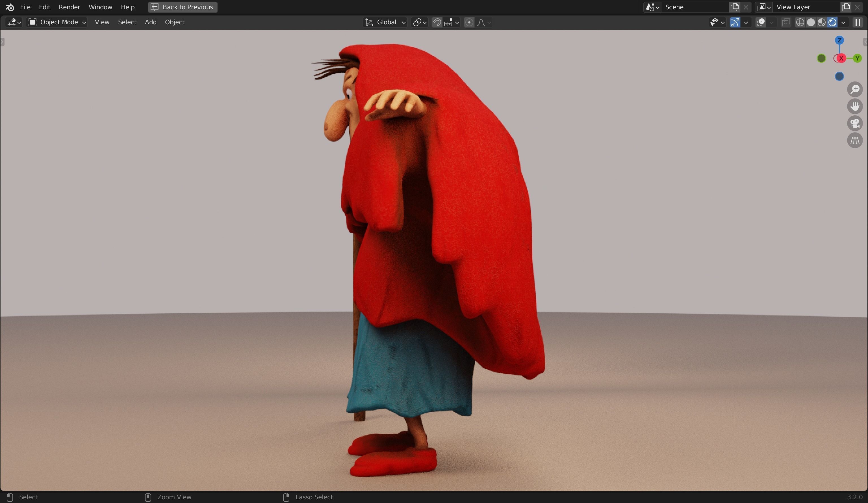Open the editor type selector
The height and width of the screenshot is (503, 868).
point(14,22)
